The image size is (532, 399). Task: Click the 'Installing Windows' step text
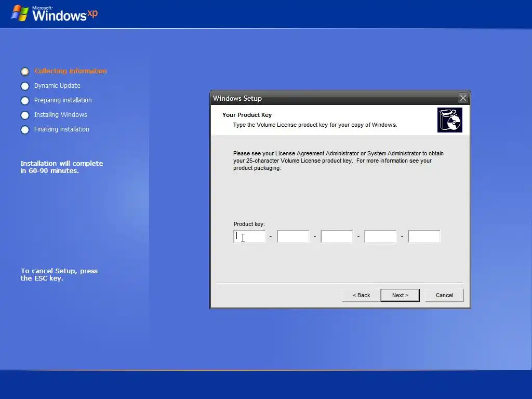click(x=60, y=115)
